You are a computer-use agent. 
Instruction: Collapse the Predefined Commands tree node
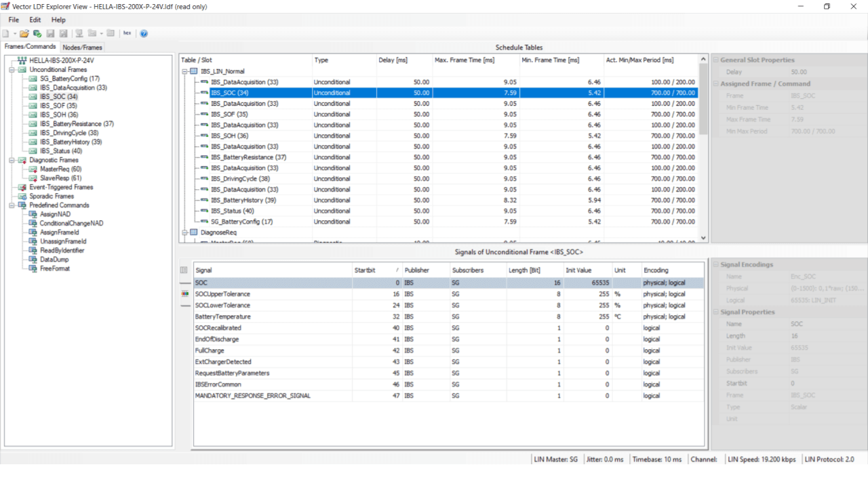coord(12,205)
